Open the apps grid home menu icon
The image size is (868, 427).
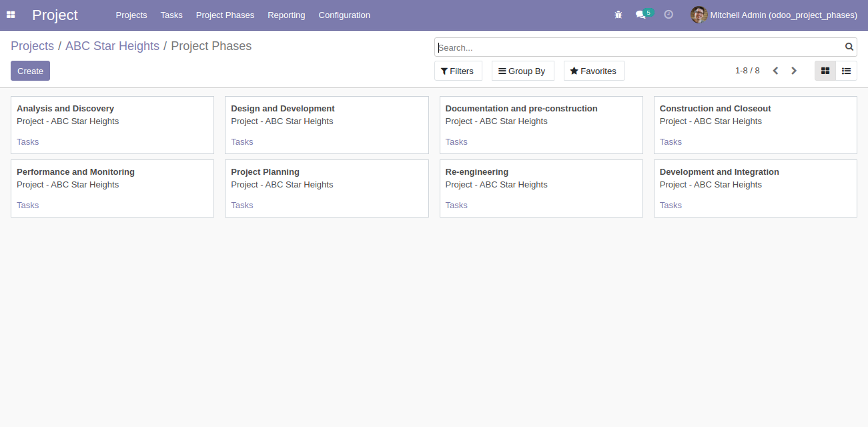pos(11,15)
